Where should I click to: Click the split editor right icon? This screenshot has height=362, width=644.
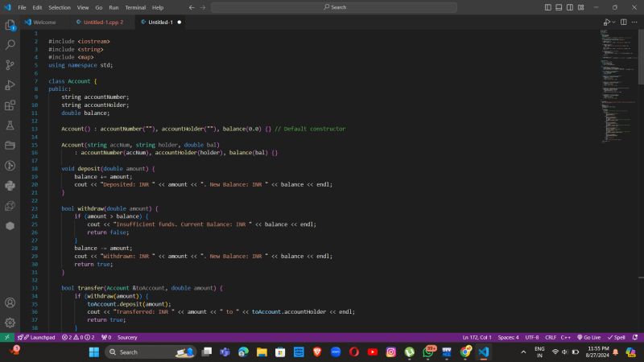tap(624, 23)
